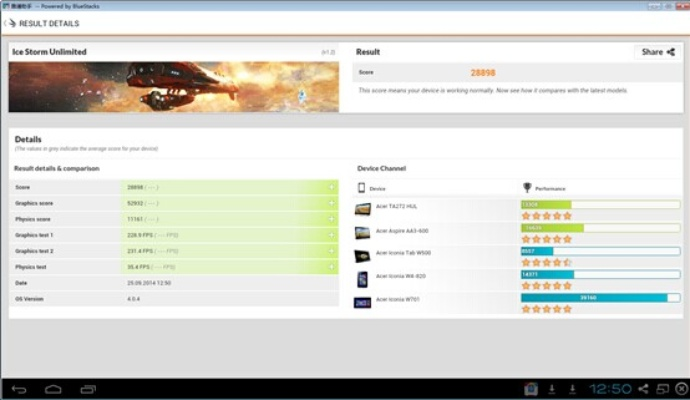Click the Acer Iconia Tab W500 thumbnail
This screenshot has width=690, height=400.
(x=362, y=256)
